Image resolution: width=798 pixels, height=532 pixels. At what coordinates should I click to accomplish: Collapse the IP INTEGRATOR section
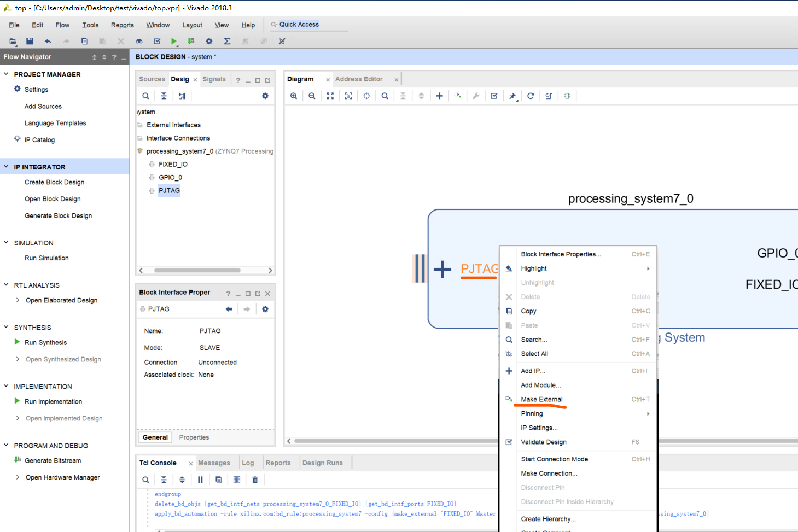coord(7,167)
